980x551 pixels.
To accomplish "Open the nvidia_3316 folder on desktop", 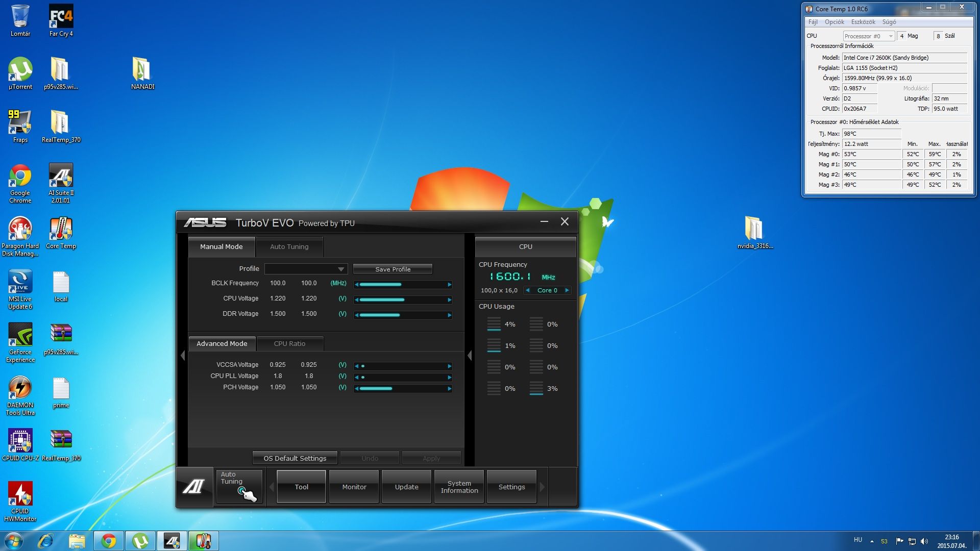I will pos(755,233).
